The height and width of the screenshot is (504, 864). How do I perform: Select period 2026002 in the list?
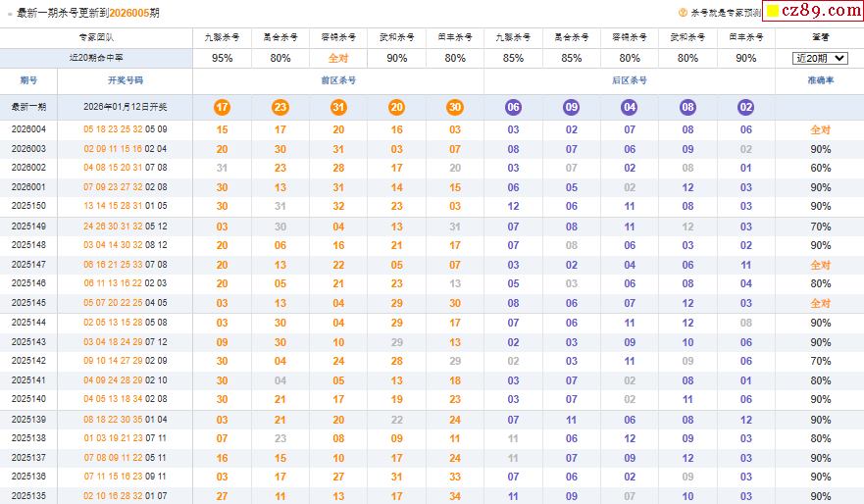(28, 168)
